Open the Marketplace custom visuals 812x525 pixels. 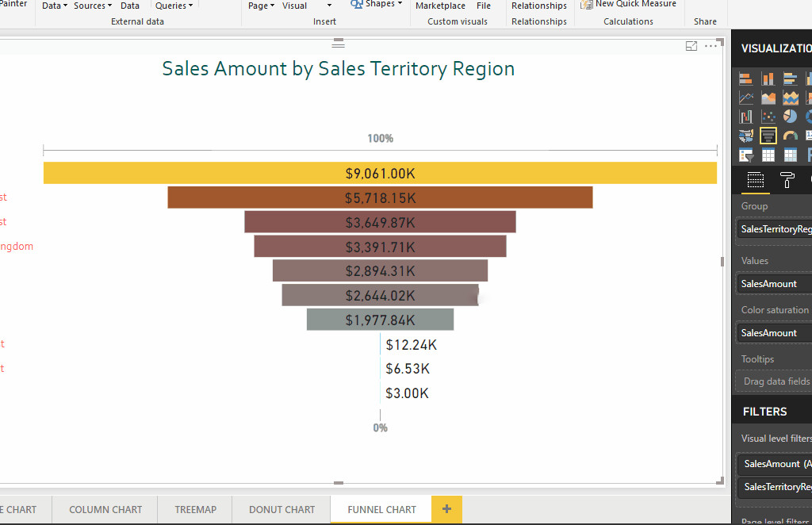(x=440, y=6)
